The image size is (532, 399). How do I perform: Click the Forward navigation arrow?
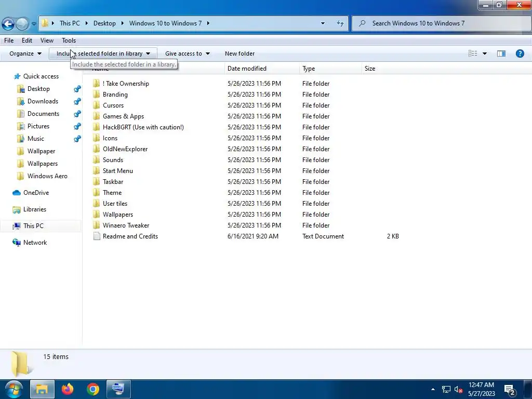(x=22, y=24)
